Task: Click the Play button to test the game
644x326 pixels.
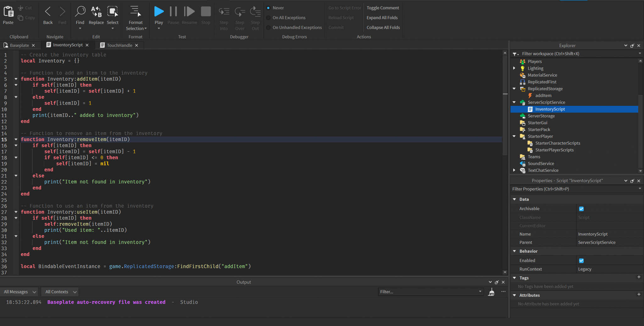Action: [x=159, y=13]
